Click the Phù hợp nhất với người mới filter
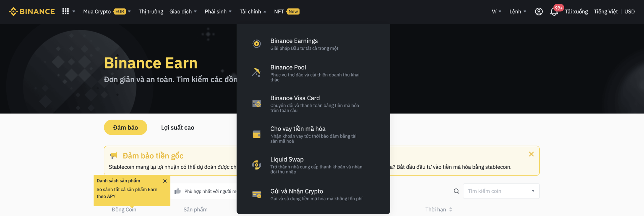Image resolution: width=644 pixels, height=216 pixels. click(205, 191)
